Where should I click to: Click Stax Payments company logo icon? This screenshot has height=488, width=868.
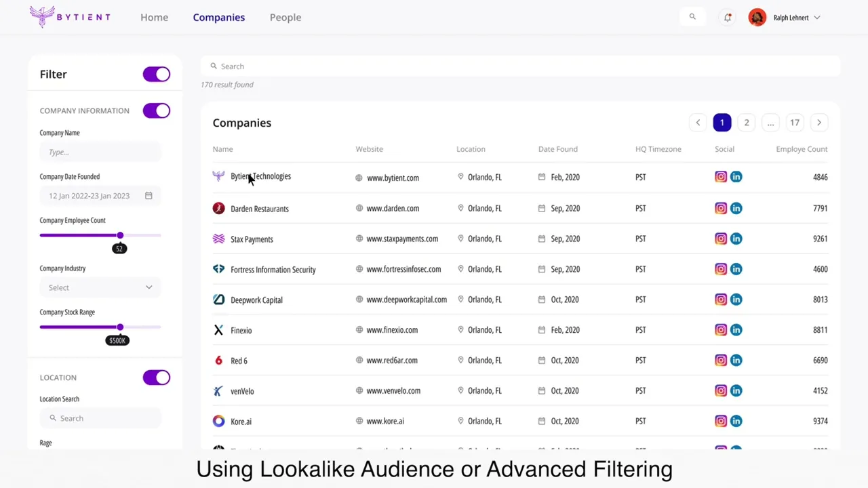tap(218, 239)
